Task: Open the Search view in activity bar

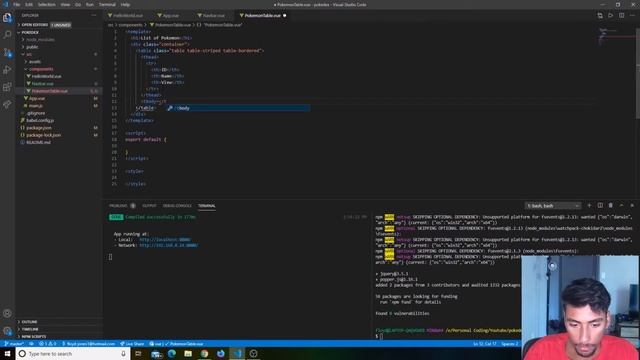Action: click(x=7, y=35)
